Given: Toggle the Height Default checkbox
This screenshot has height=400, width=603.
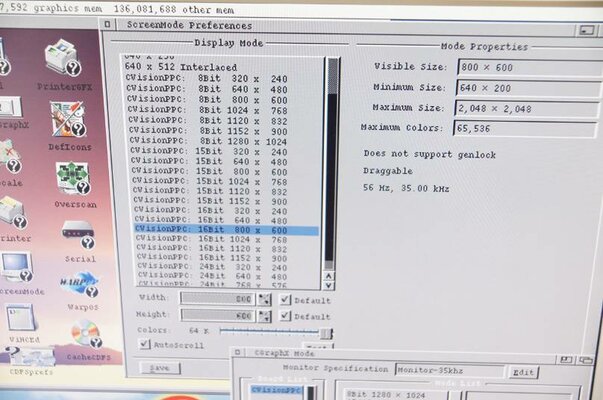Looking at the screenshot, I should (x=286, y=315).
